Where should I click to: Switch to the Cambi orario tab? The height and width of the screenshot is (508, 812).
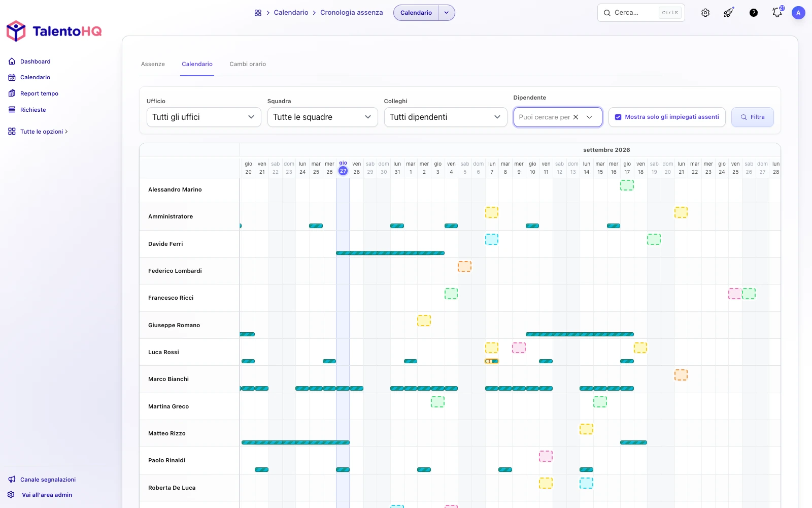[x=248, y=64]
